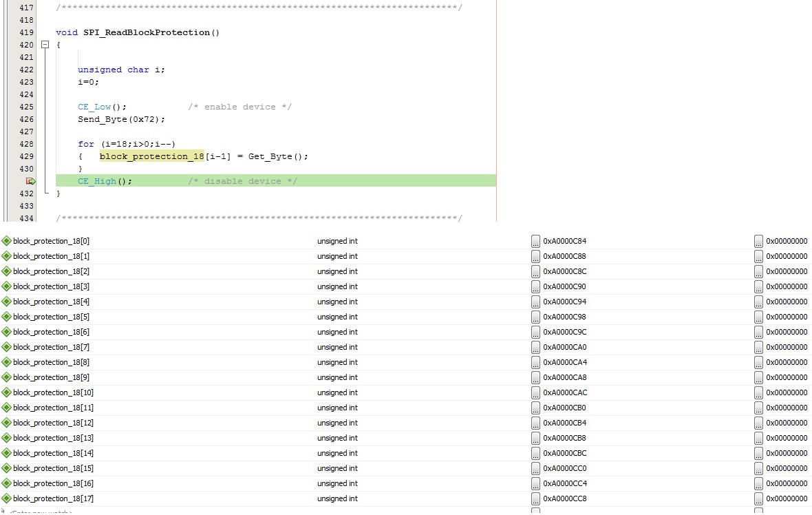Click the diamond icon for block_protection_18[7]
The width and height of the screenshot is (812, 515).
pyautogui.click(x=6, y=347)
